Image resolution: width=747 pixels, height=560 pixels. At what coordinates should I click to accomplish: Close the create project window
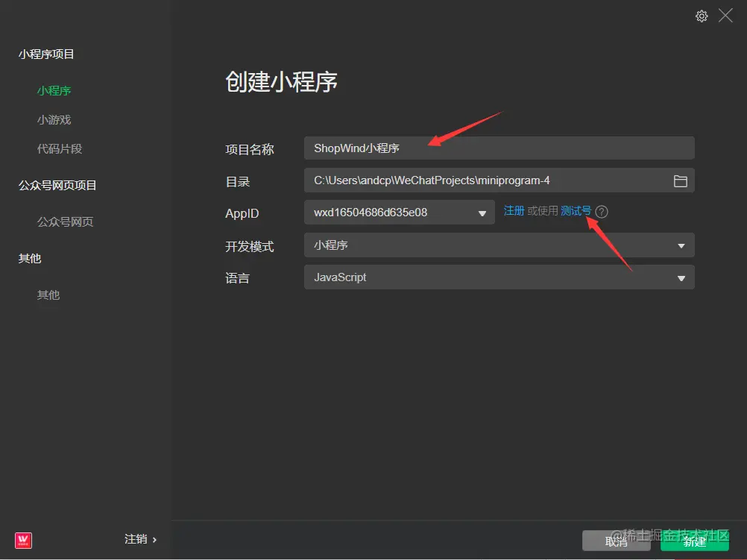pos(725,15)
